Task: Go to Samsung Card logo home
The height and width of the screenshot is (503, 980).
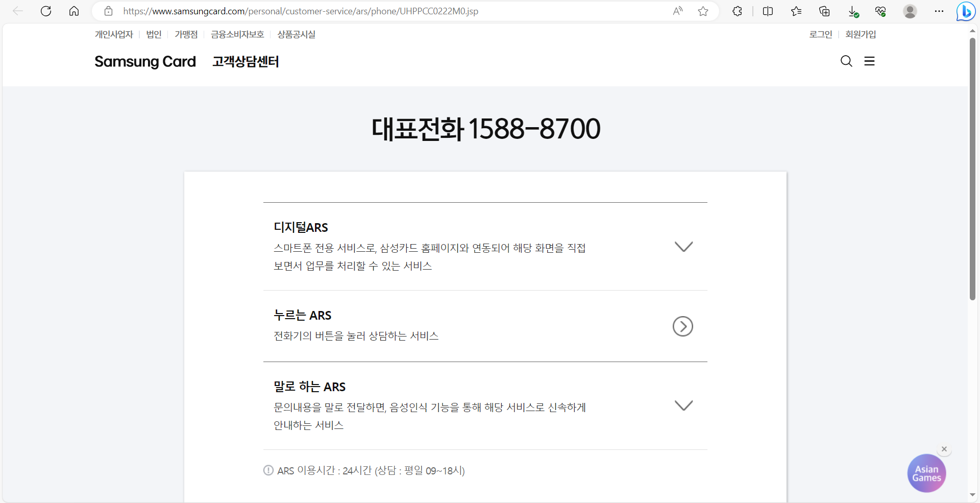Action: click(x=145, y=62)
